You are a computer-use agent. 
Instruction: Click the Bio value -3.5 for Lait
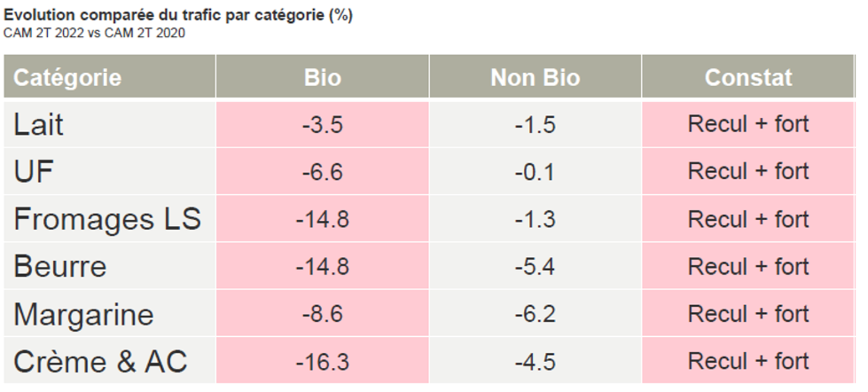click(322, 125)
